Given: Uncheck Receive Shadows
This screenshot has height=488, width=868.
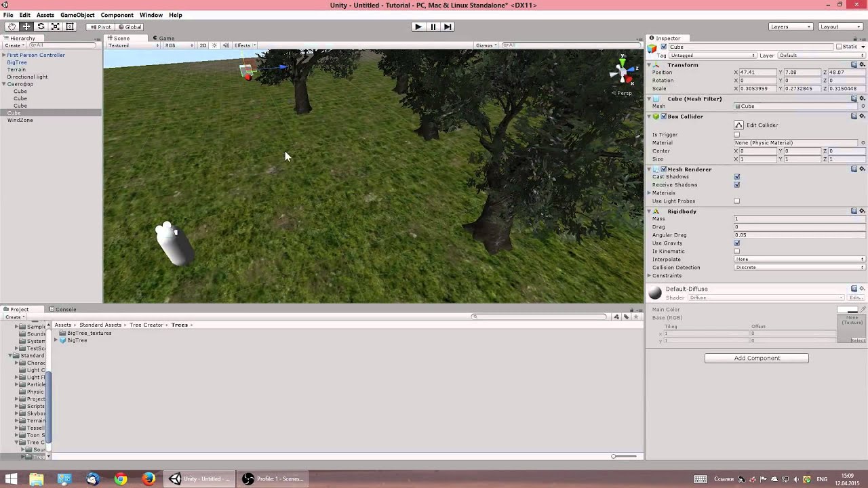Looking at the screenshot, I should 737,185.
